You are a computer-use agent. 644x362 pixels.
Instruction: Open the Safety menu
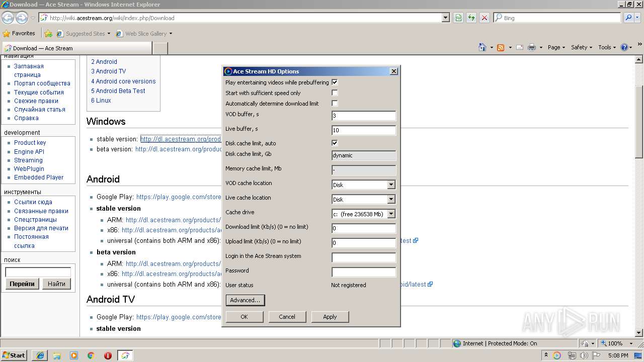(582, 47)
